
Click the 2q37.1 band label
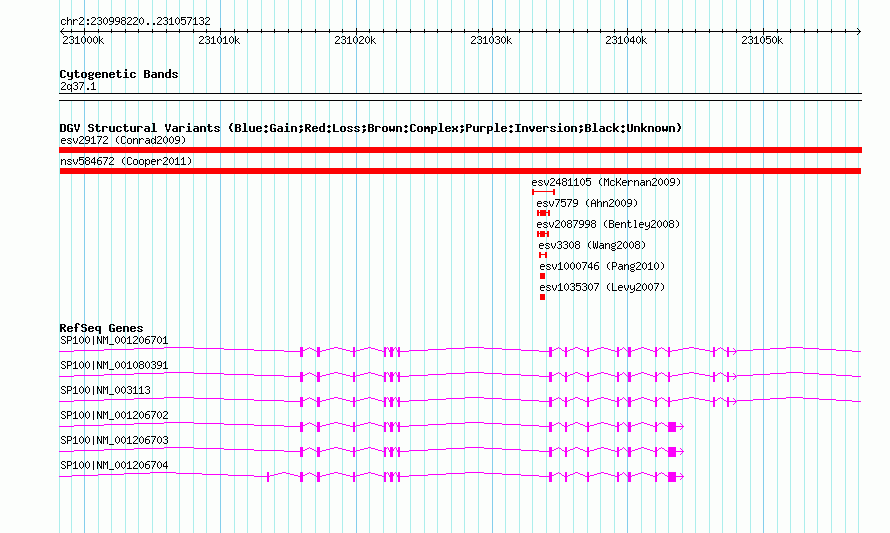coord(78,86)
